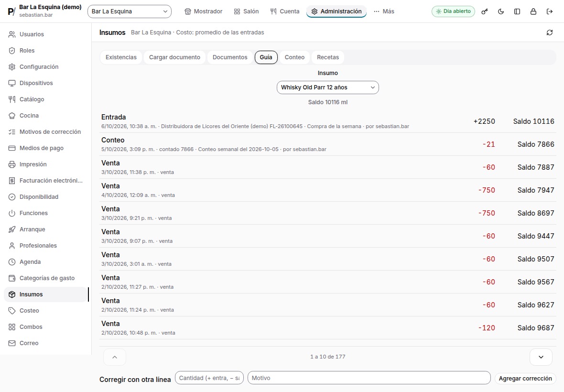Open the Insumo selector Whisky Old Parr dropdown
The width and height of the screenshot is (564, 392).
coord(328,87)
